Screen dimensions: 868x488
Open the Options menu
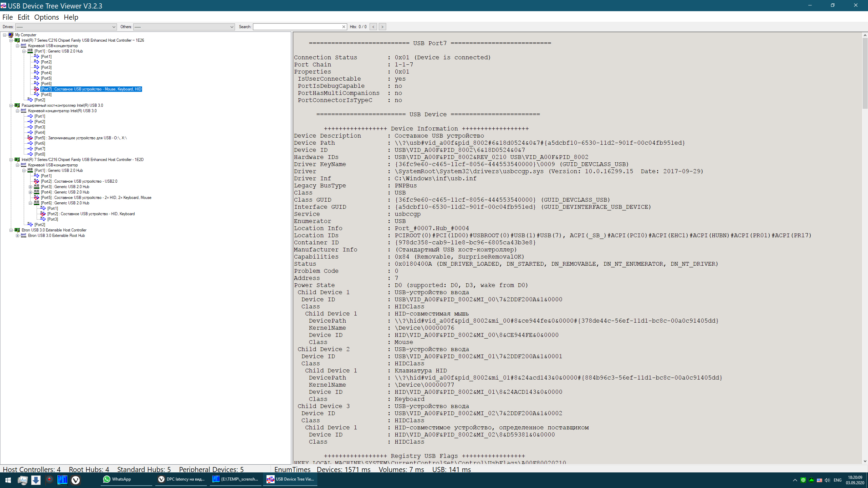point(46,17)
